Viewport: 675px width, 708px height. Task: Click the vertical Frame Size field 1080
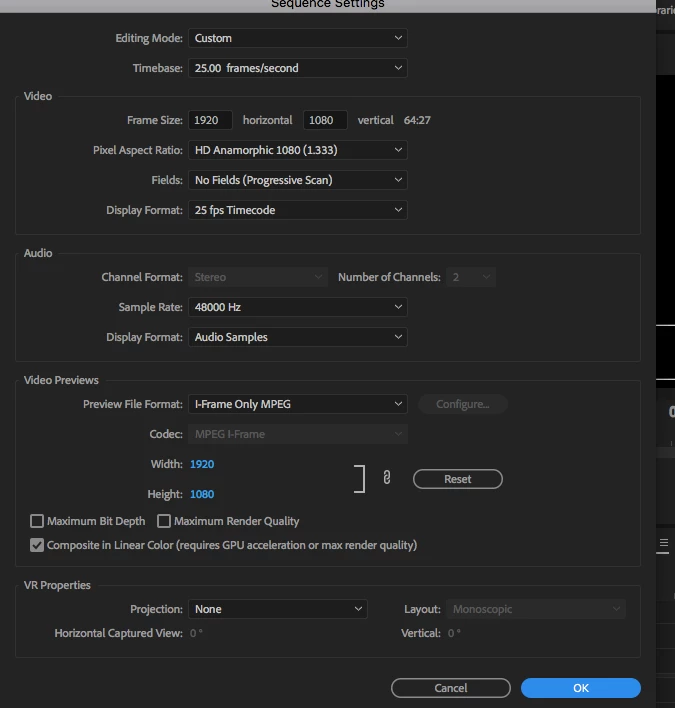point(325,120)
